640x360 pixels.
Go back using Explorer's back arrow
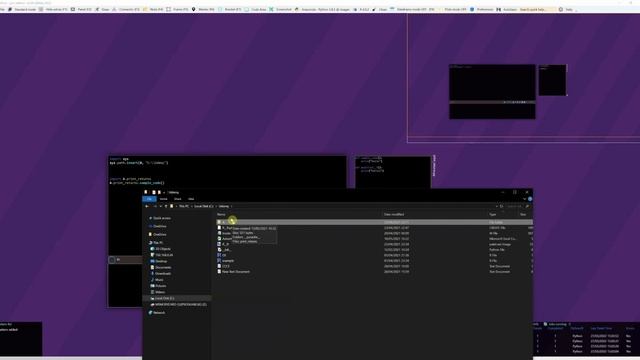click(x=147, y=206)
